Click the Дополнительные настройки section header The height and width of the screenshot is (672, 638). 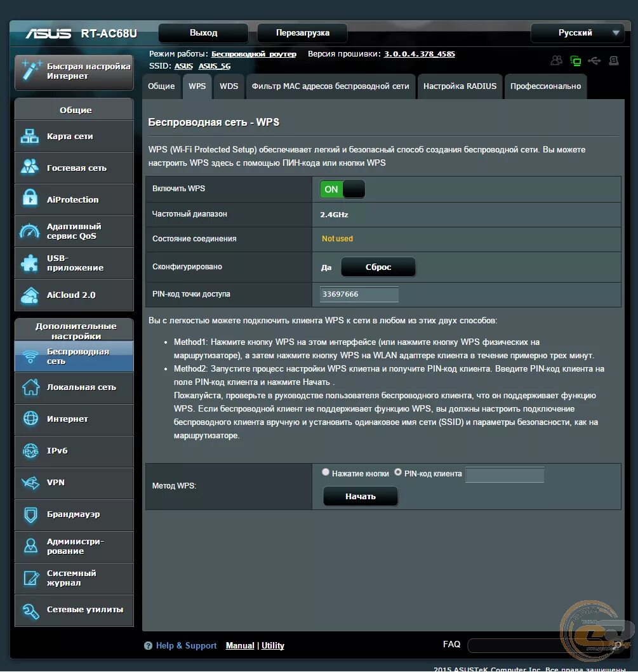(74, 331)
